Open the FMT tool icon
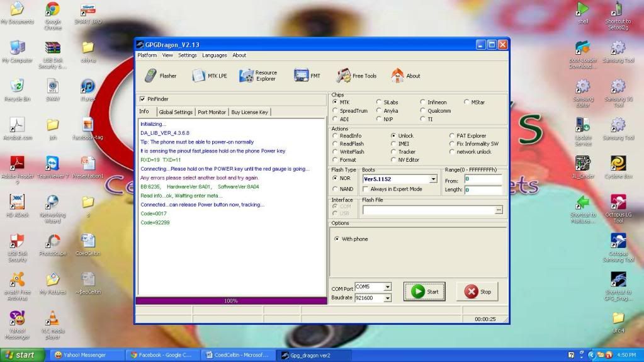 [307, 76]
